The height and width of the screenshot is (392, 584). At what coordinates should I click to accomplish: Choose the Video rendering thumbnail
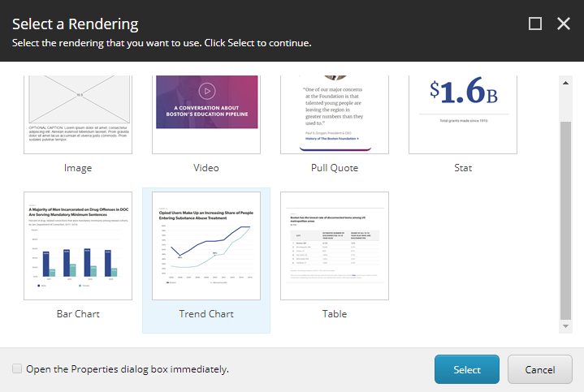tap(206, 114)
